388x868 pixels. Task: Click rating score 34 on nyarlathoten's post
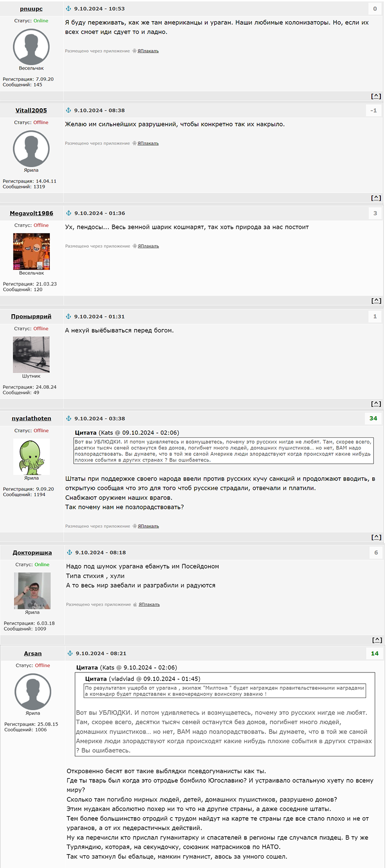click(374, 418)
